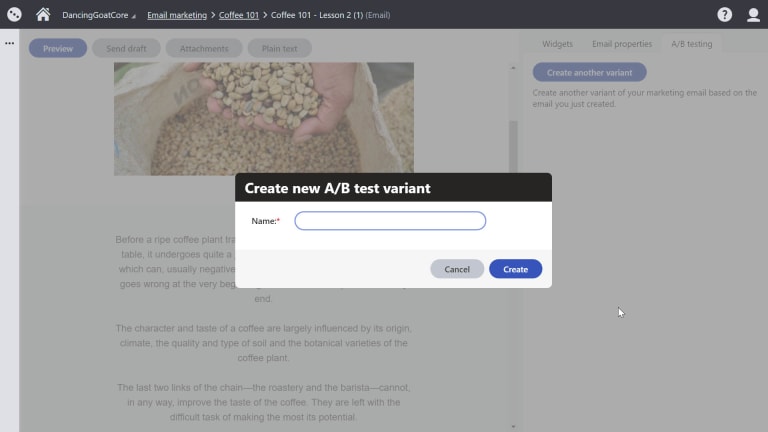
Task: Select paragraph starting 'The last two links'
Action: click(264, 402)
